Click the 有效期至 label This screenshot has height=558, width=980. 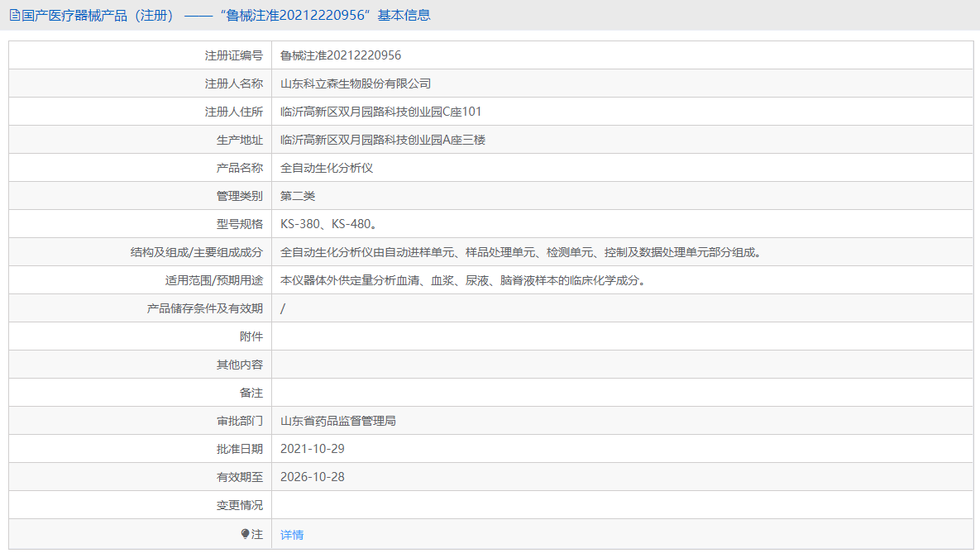[239, 477]
